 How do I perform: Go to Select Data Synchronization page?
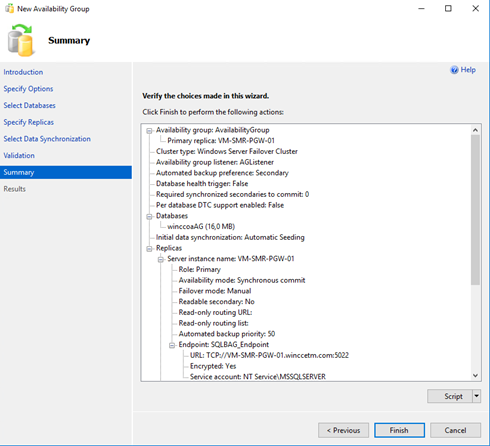click(47, 139)
